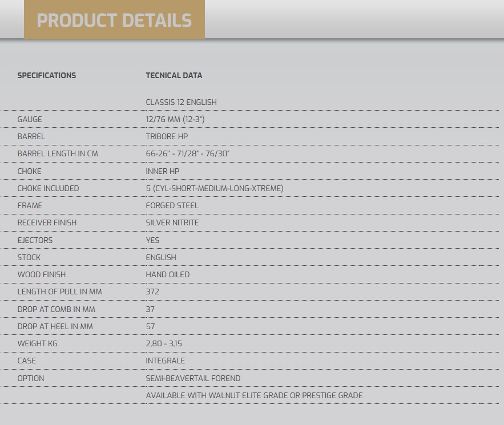This screenshot has width=504, height=425.
Task: Click the CLASSIS 12 ENGLISH model name
Action: [x=182, y=102]
